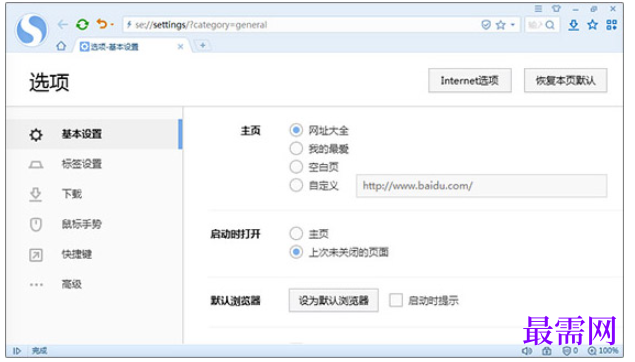The height and width of the screenshot is (362, 635).
Task: Select 我的最爱 as homepage
Action: pyautogui.click(x=296, y=149)
